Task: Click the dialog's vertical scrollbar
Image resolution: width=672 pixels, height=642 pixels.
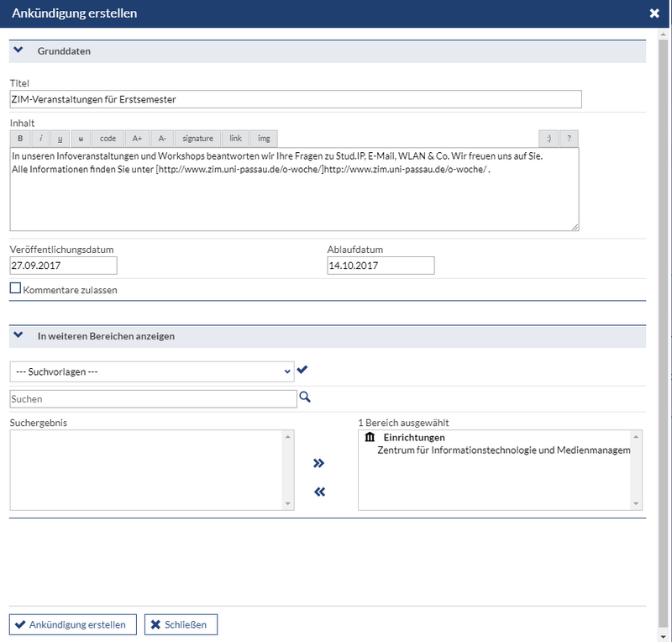Action: (x=663, y=334)
